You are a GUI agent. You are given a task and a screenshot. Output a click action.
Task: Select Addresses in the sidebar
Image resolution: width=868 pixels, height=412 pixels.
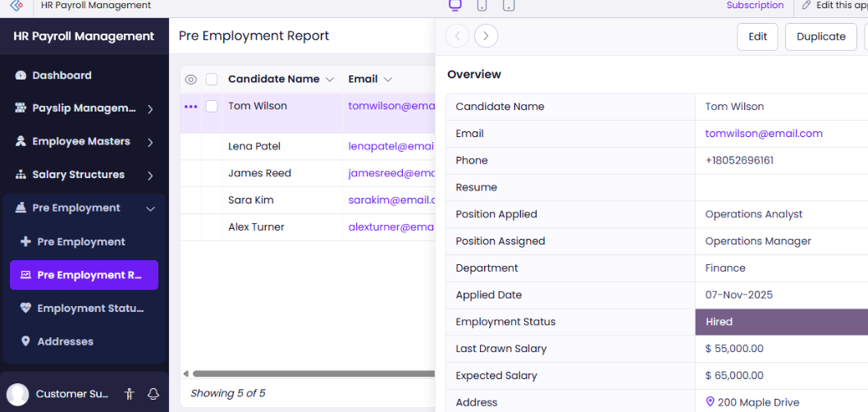tap(65, 341)
